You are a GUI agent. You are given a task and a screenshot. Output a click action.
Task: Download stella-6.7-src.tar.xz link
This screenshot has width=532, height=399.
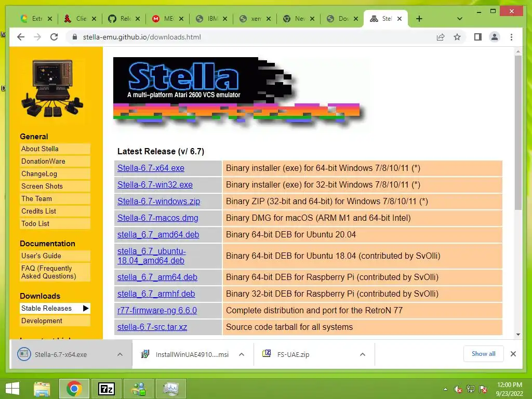coord(152,327)
